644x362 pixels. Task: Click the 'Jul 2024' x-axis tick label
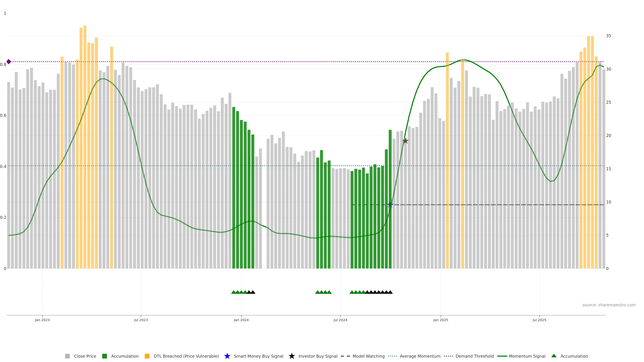(x=340, y=320)
